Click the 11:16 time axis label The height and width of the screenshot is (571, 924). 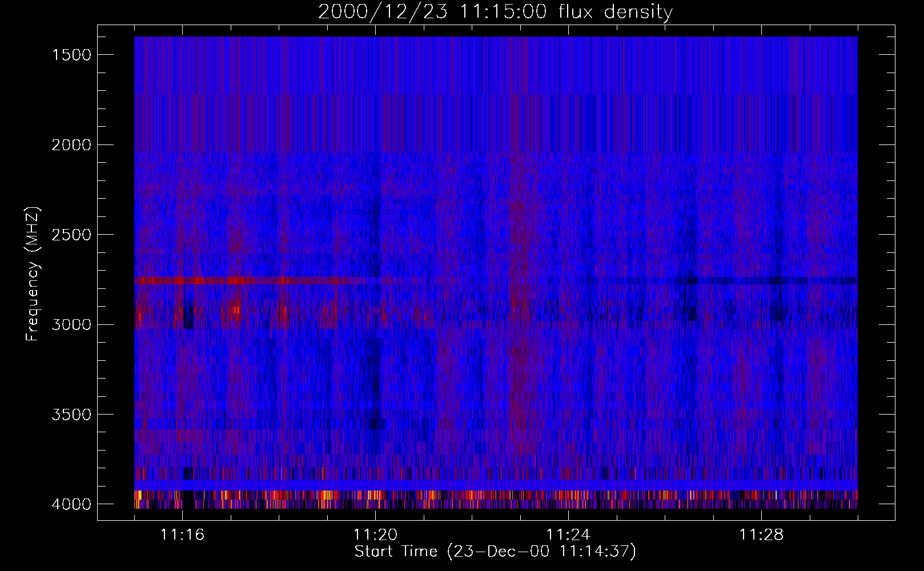pos(182,535)
